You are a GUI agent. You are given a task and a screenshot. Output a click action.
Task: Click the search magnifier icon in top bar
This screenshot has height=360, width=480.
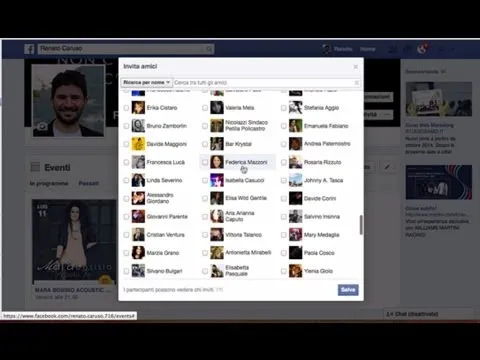click(209, 49)
